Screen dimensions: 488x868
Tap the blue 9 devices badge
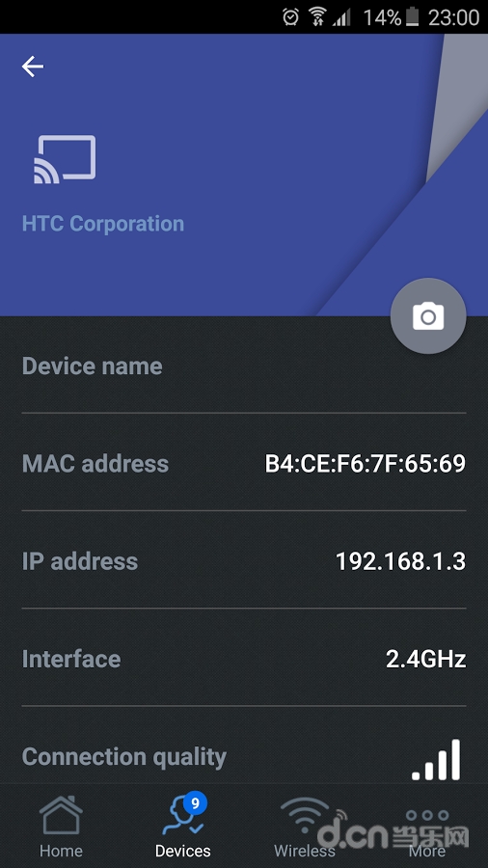tap(195, 802)
